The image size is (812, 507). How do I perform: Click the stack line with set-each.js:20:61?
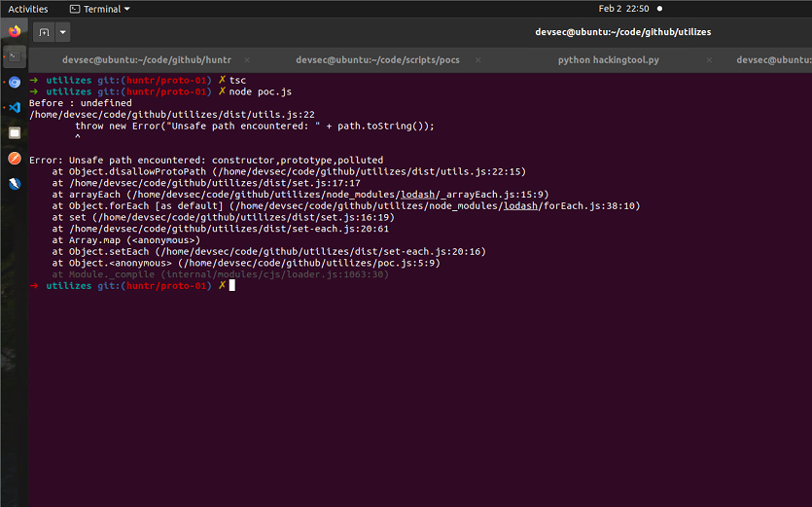click(220, 229)
